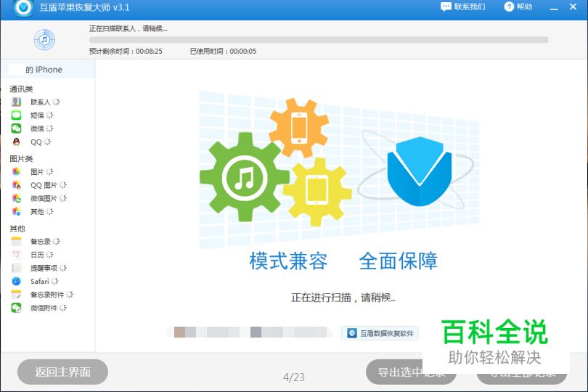Select the 微信附件 icon
The image size is (588, 392).
point(16,308)
